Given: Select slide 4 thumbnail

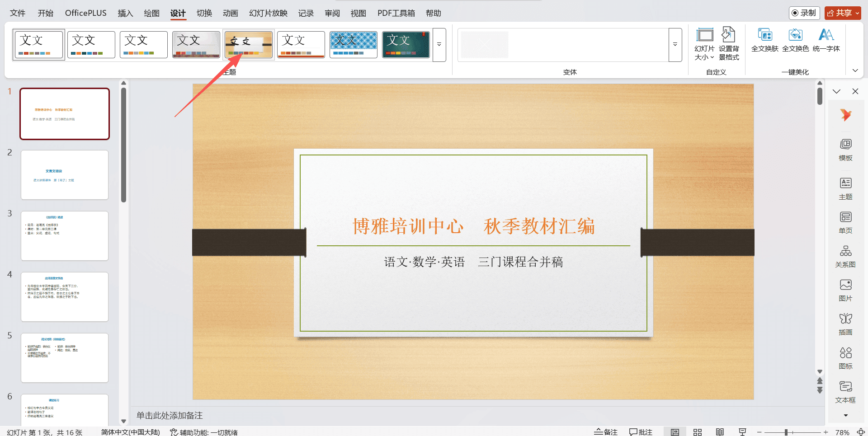Looking at the screenshot, I should (x=65, y=297).
